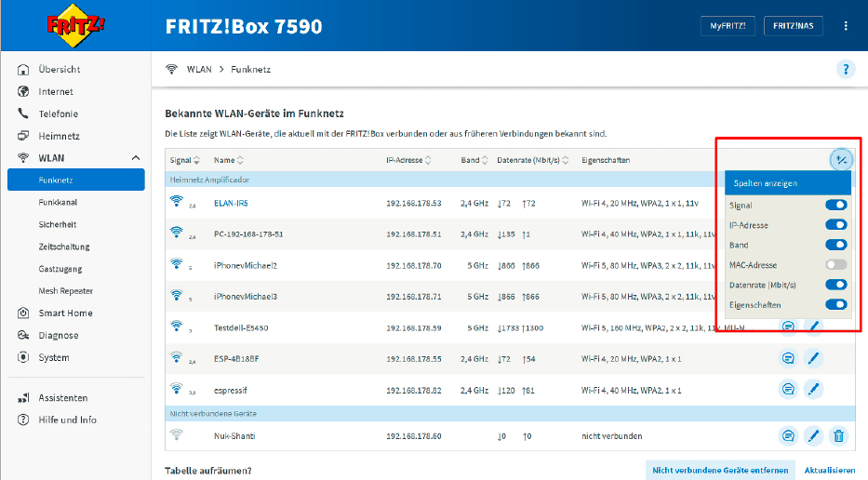Click the comment icon for espressif
The image size is (868, 480).
point(788,389)
